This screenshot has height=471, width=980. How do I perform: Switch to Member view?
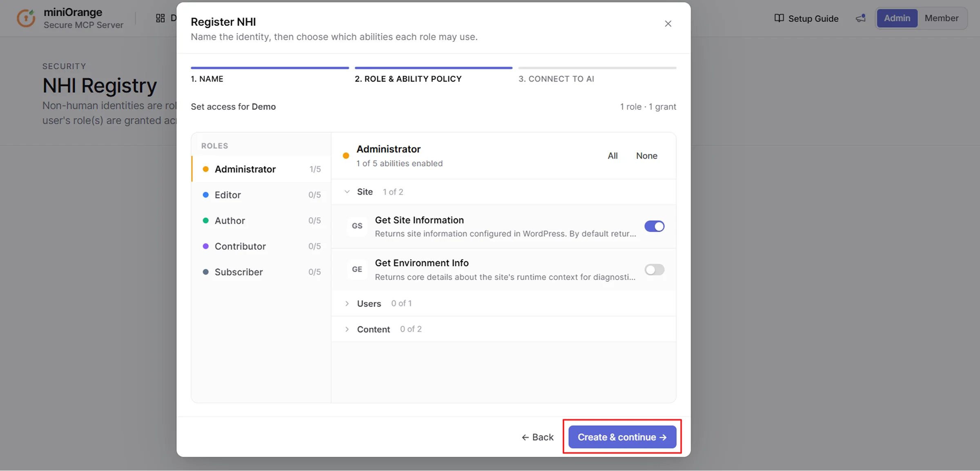point(942,18)
